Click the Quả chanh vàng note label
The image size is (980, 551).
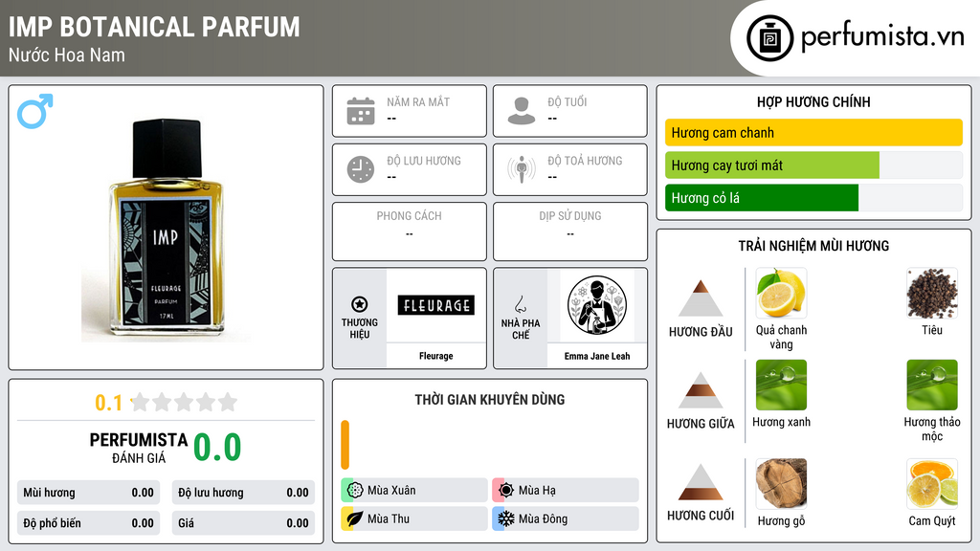pos(781,338)
